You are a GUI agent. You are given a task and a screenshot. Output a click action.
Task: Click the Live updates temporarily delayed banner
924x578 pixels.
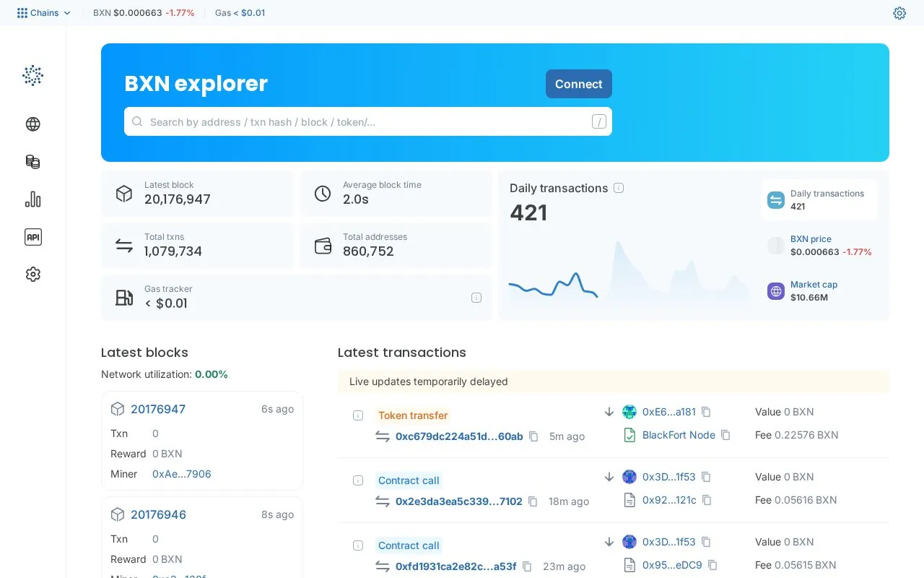pyautogui.click(x=614, y=381)
